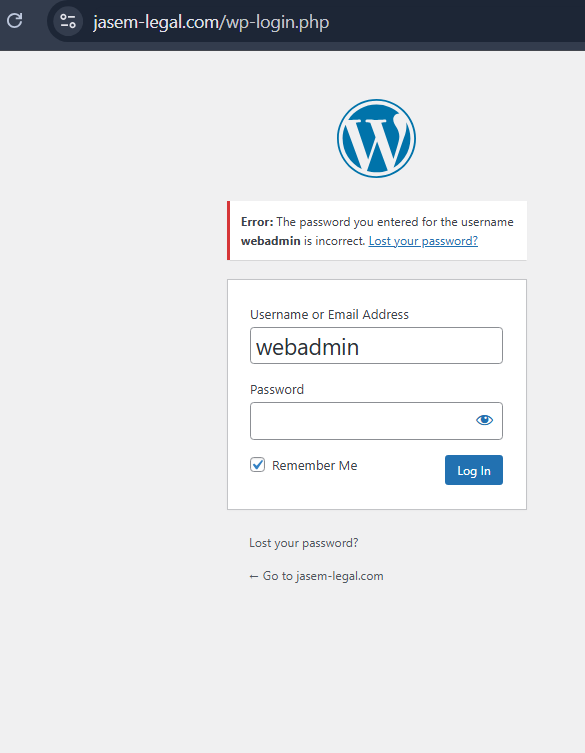Click the bold webadmin text in error
585x753 pixels.
[270, 241]
